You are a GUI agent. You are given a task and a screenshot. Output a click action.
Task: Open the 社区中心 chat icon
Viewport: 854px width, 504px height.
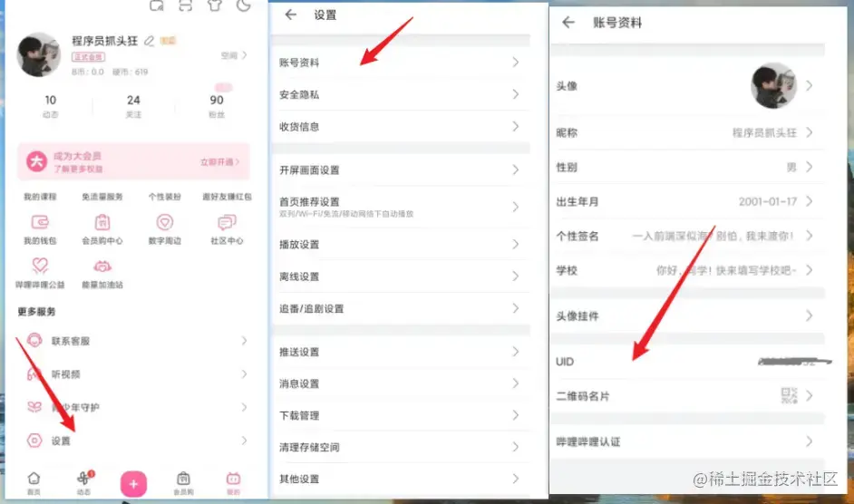point(227,222)
